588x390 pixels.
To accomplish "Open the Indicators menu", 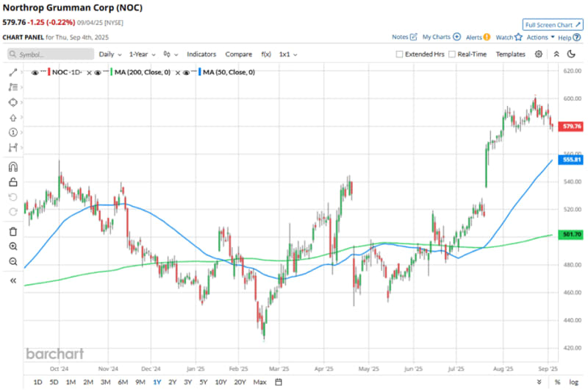I will point(201,54).
